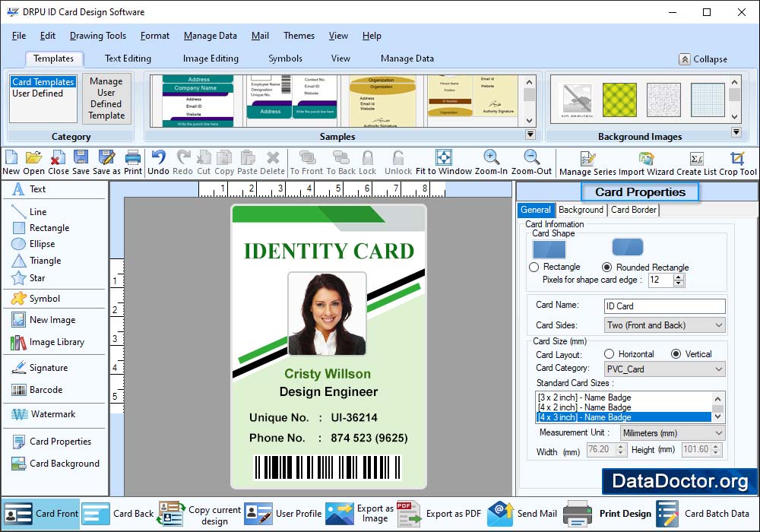This screenshot has height=532, width=760.
Task: Activate the Crop Tool
Action: [x=737, y=158]
